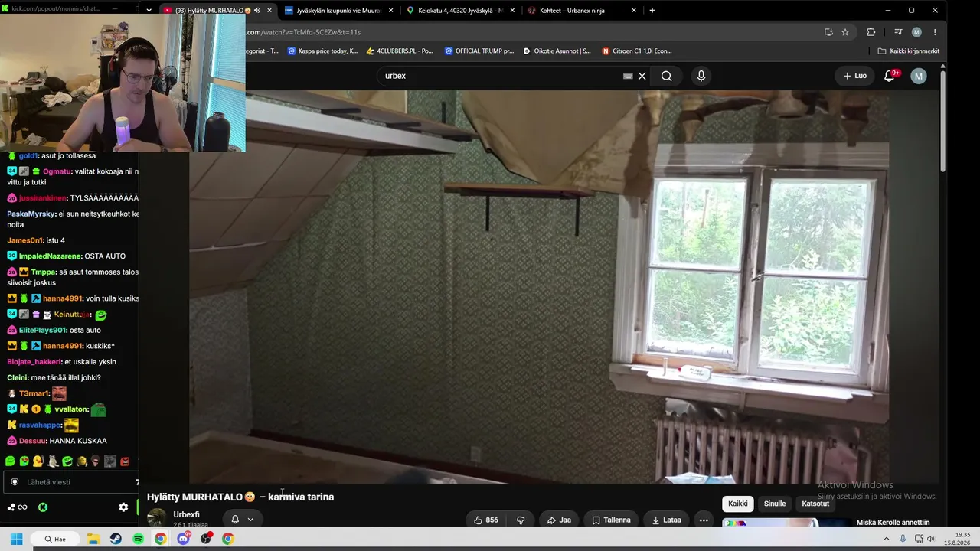Click the install app icon in address bar

tap(828, 32)
